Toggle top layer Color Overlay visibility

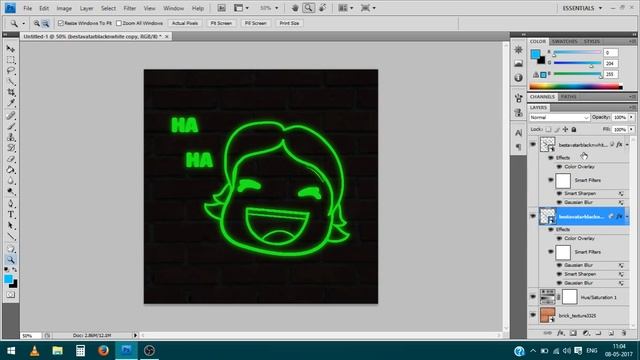559,167
